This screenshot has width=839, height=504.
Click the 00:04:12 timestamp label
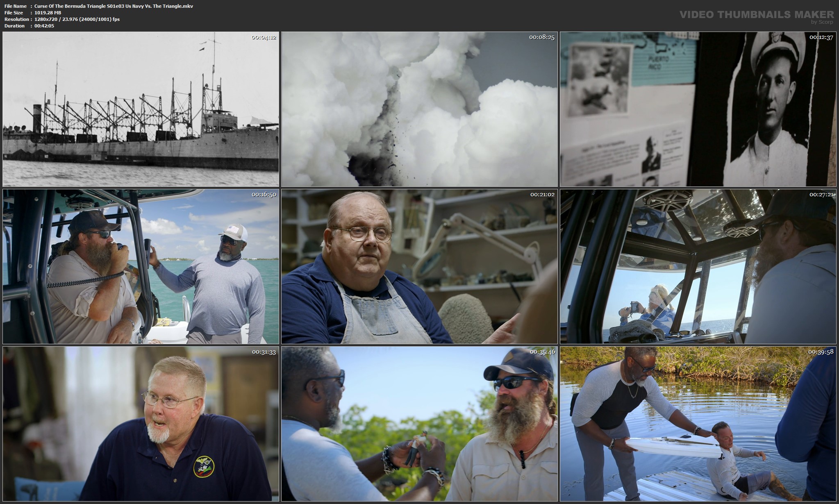tap(264, 37)
